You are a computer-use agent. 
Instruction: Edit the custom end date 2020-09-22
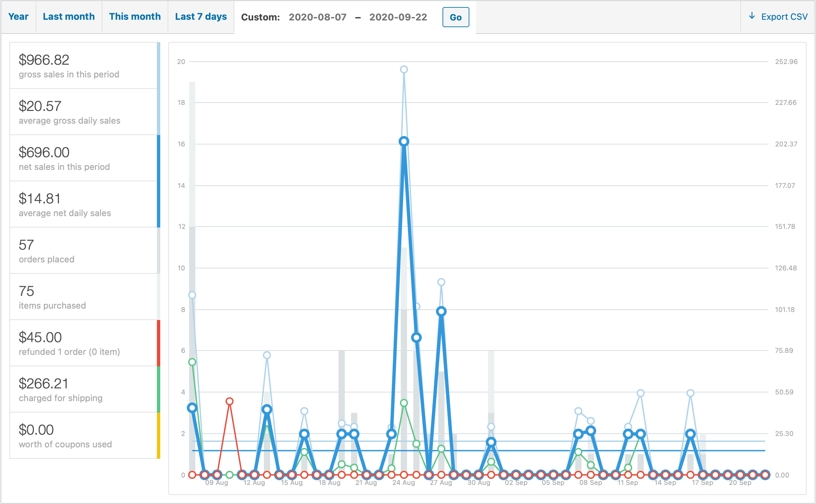398,17
